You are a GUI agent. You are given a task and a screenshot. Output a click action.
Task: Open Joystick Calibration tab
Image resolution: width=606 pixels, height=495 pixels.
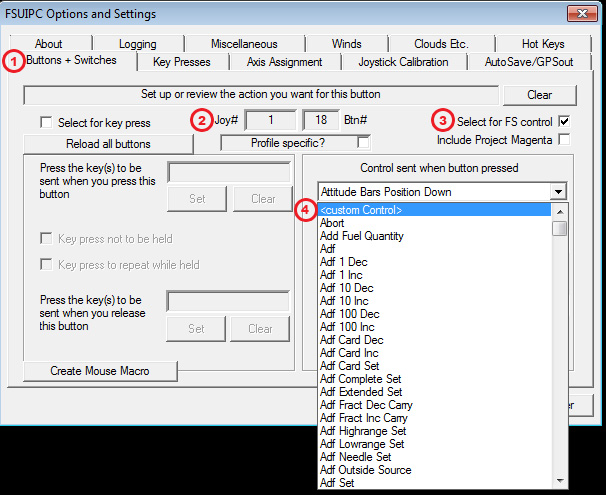click(403, 62)
